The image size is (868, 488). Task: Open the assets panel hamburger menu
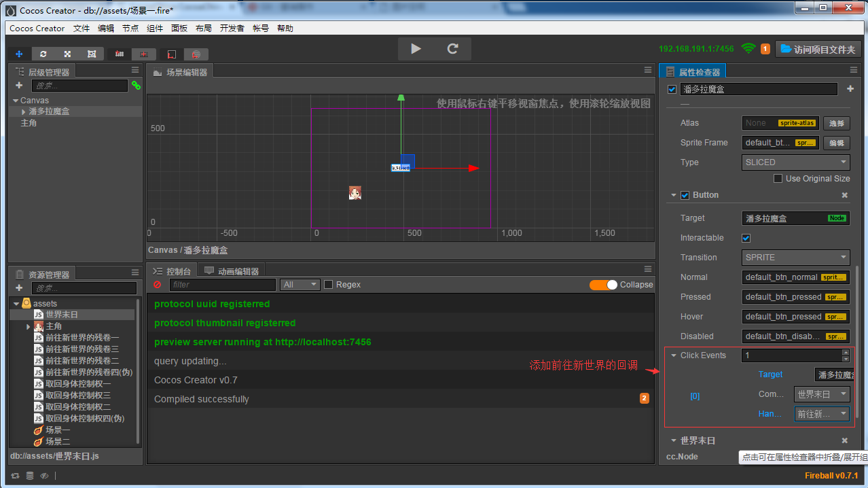[x=135, y=273]
